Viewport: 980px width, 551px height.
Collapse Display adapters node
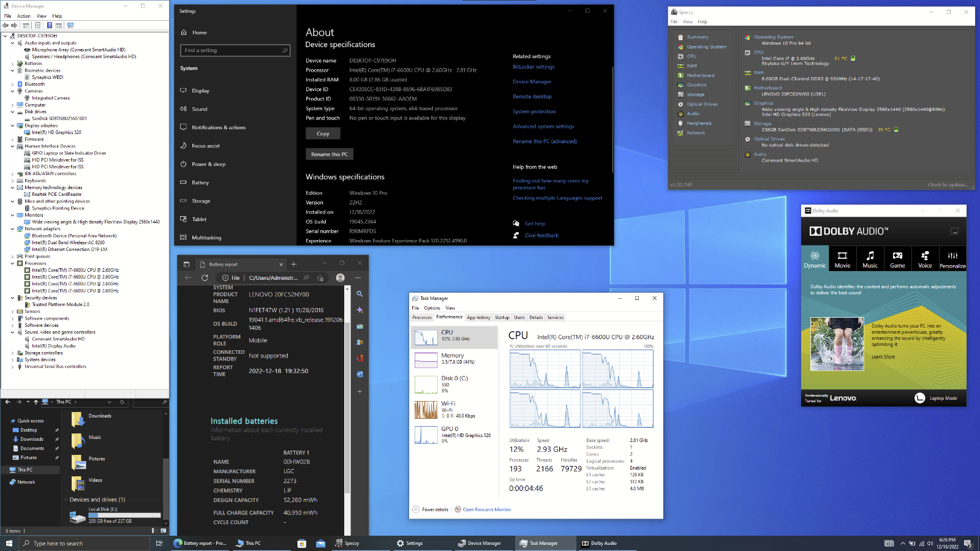(x=12, y=126)
